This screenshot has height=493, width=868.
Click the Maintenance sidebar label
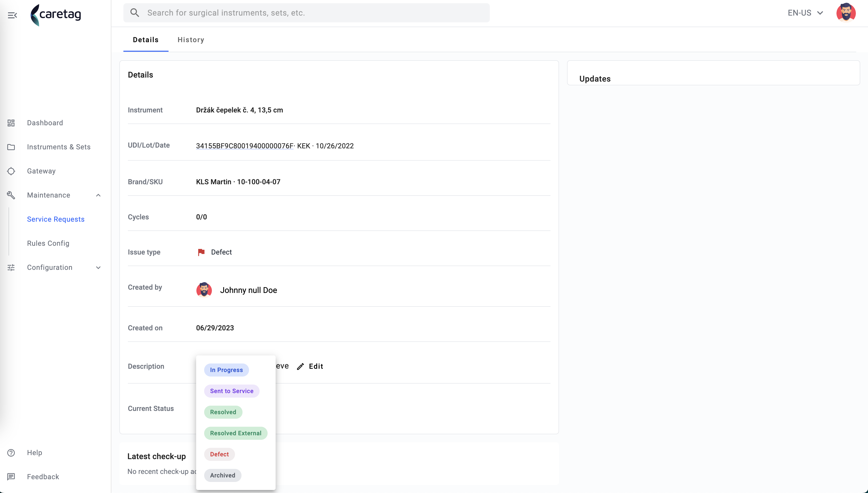point(49,195)
